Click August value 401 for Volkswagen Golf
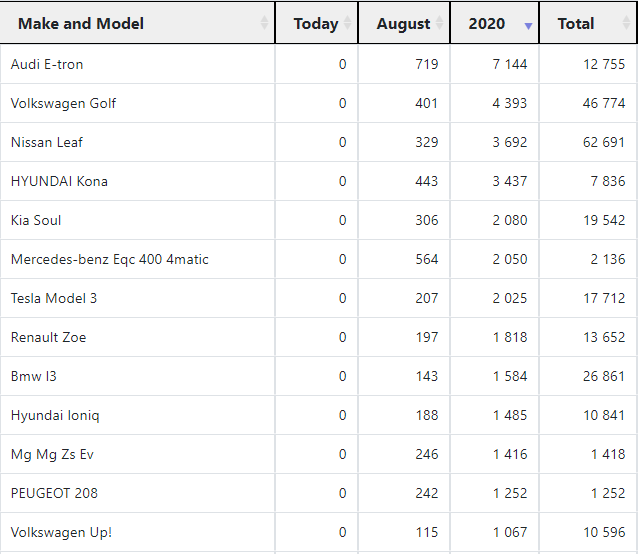638x554 pixels. [x=427, y=103]
